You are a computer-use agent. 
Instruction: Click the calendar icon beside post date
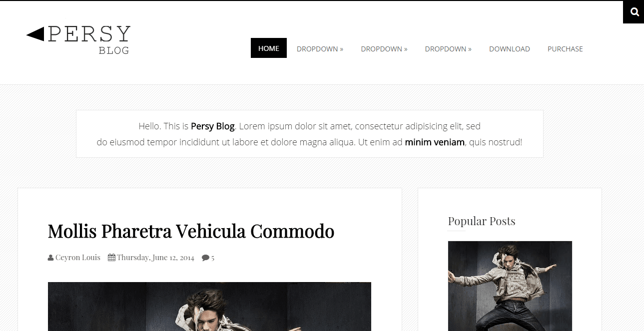click(x=111, y=258)
